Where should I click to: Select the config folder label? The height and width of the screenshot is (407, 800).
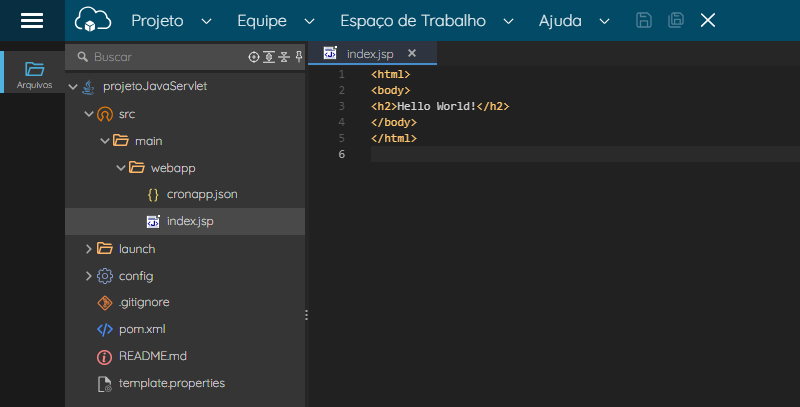point(136,276)
